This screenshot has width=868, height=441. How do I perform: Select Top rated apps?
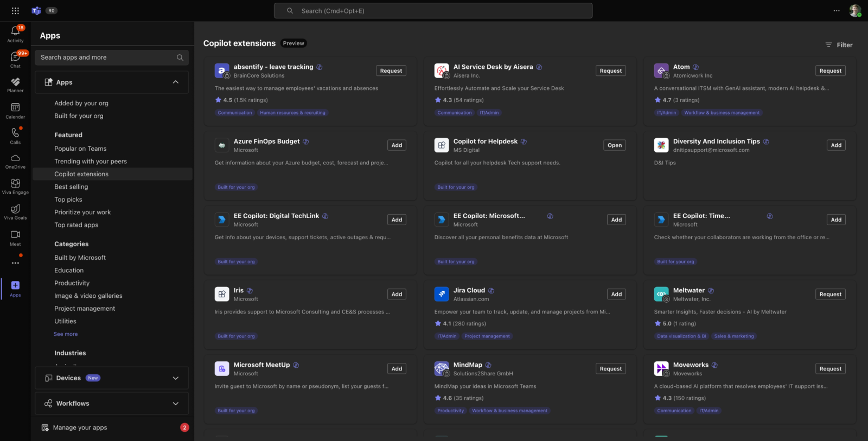point(76,225)
